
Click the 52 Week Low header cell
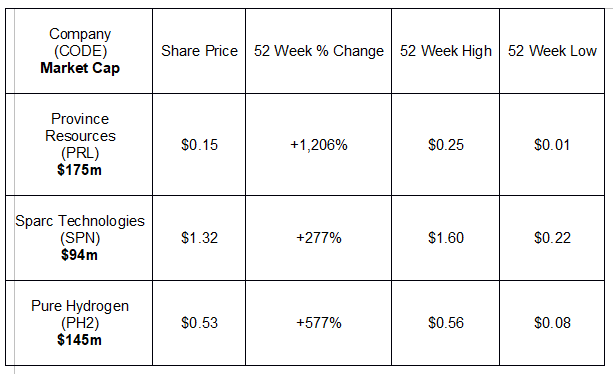[552, 51]
